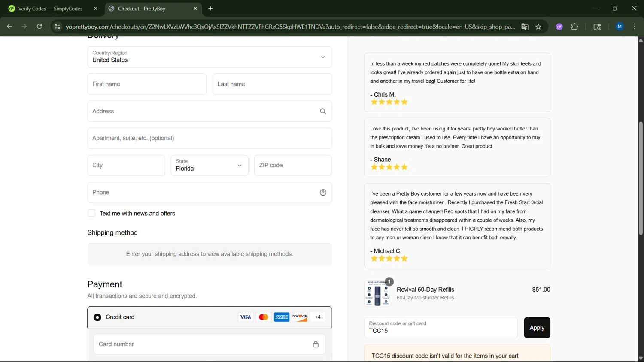Go forward in browser history
Image resolution: width=644 pixels, height=362 pixels.
coord(24,27)
